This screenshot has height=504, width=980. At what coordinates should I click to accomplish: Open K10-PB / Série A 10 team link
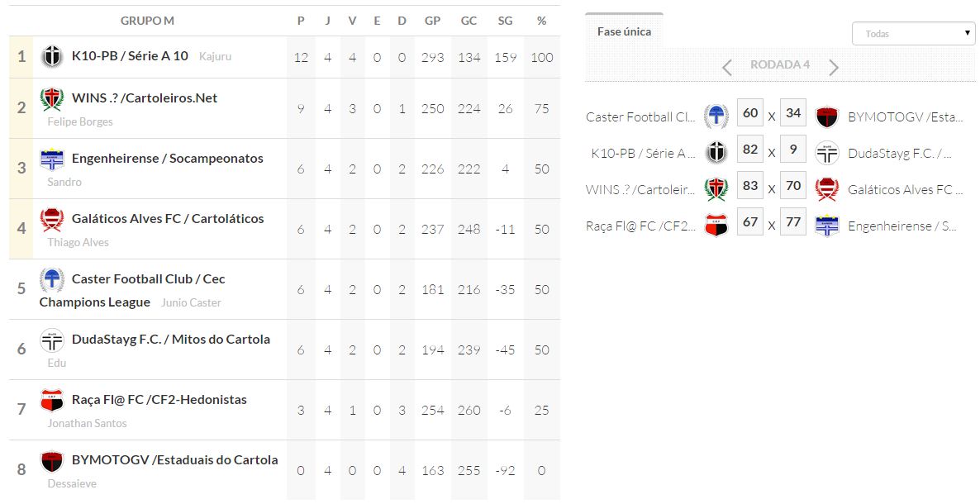[130, 56]
